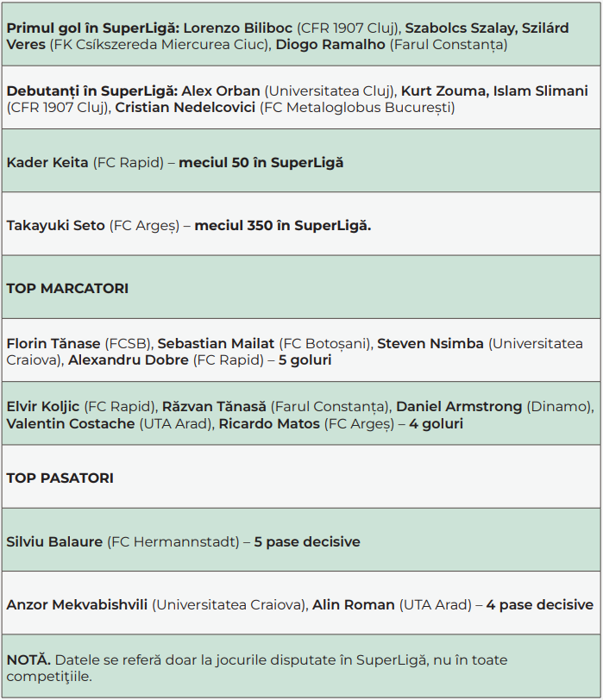Click on Sebastian Mailat's name
The width and height of the screenshot is (603, 700).
[x=216, y=343]
